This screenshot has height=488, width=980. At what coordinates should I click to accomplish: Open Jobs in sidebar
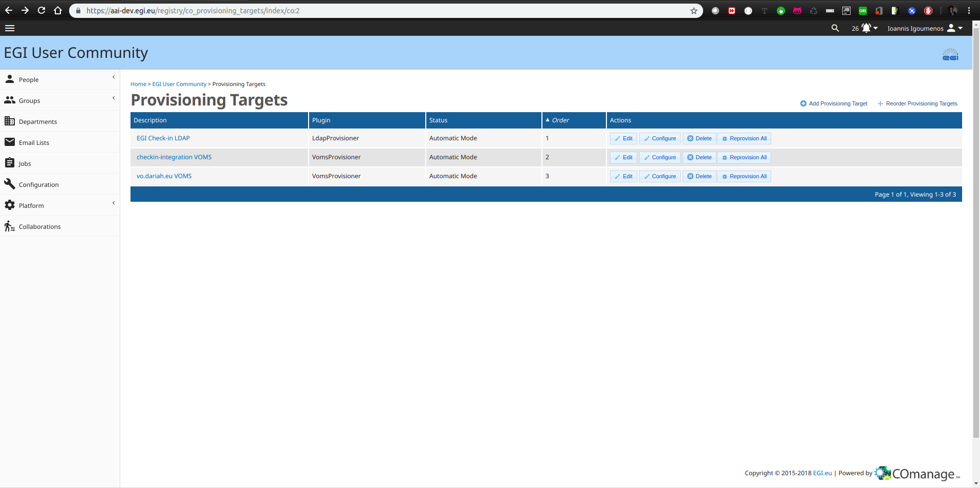60,163
